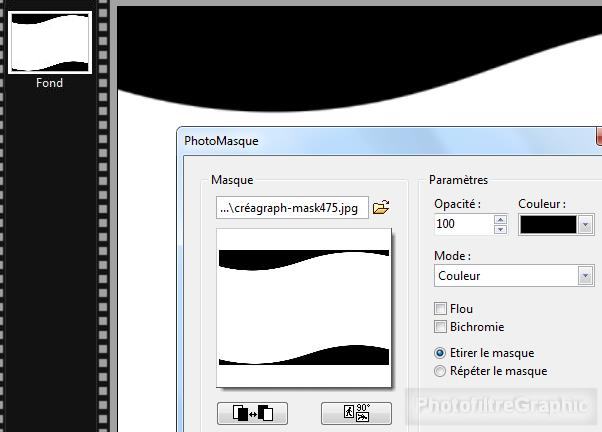Click the Fond layer label
The image size is (602, 432).
pyautogui.click(x=50, y=83)
